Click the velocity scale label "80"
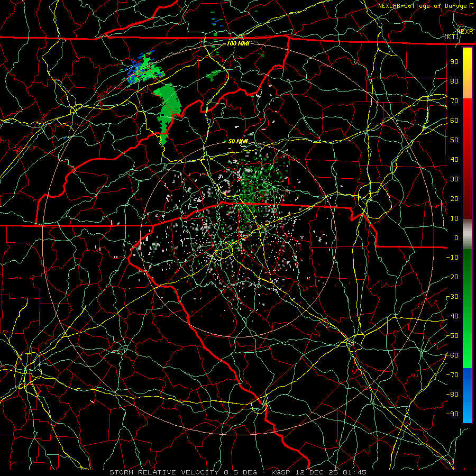This screenshot has width=476, height=476. (x=454, y=81)
